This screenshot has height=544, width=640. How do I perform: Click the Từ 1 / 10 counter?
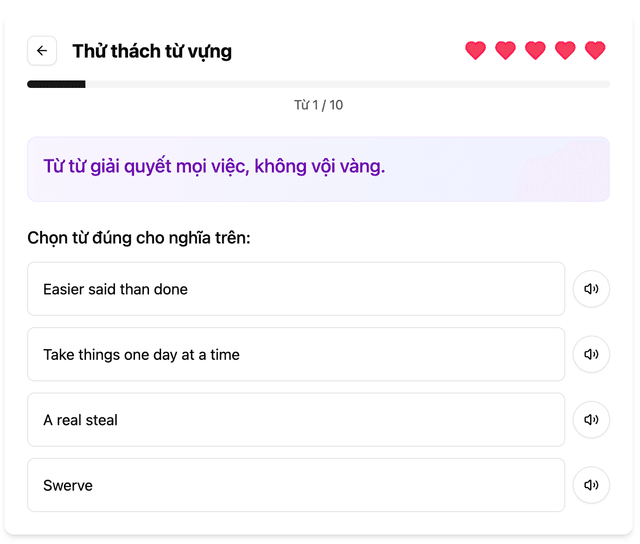318,105
